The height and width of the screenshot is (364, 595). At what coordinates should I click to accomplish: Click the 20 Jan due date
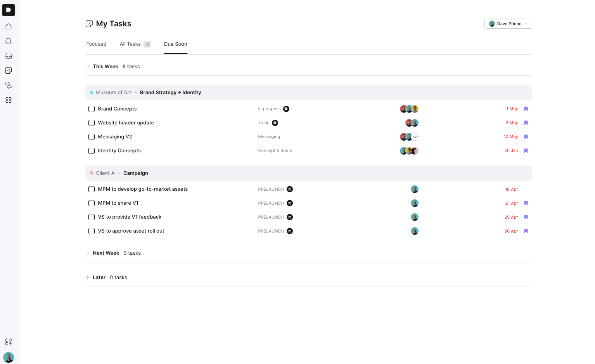pos(511,151)
